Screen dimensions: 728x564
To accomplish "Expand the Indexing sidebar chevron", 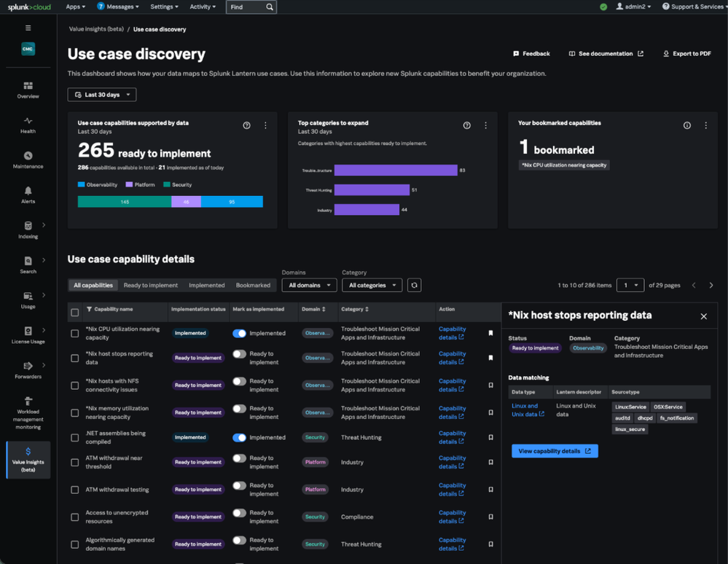I will 44,225.
